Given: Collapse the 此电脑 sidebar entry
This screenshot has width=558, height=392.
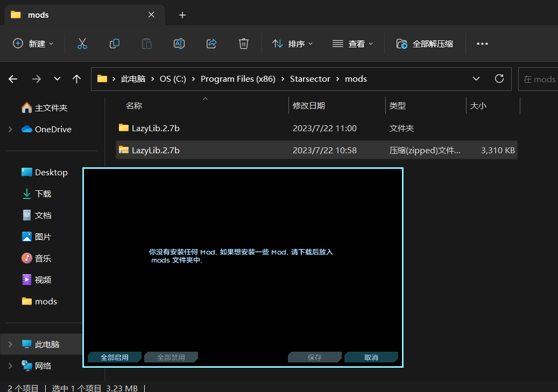Looking at the screenshot, I should click(10, 344).
